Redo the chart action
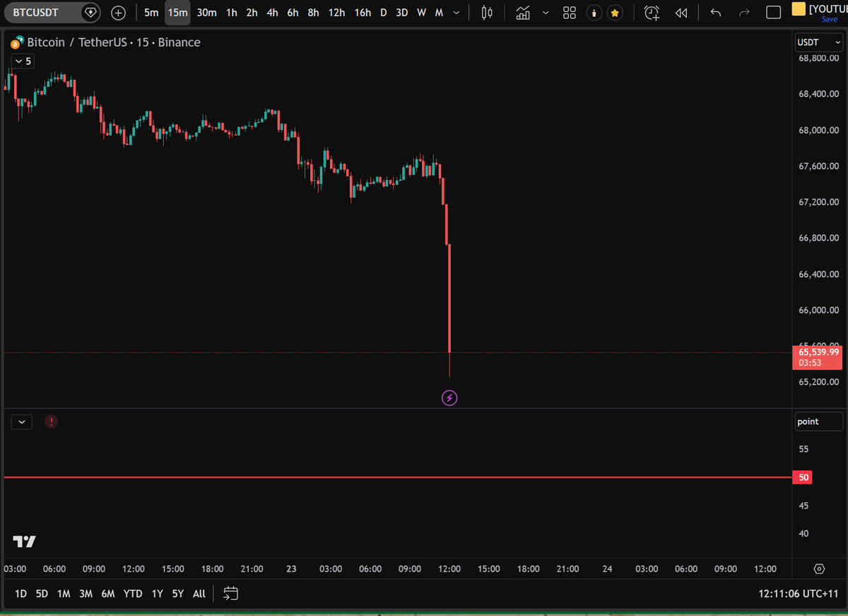 pyautogui.click(x=743, y=13)
